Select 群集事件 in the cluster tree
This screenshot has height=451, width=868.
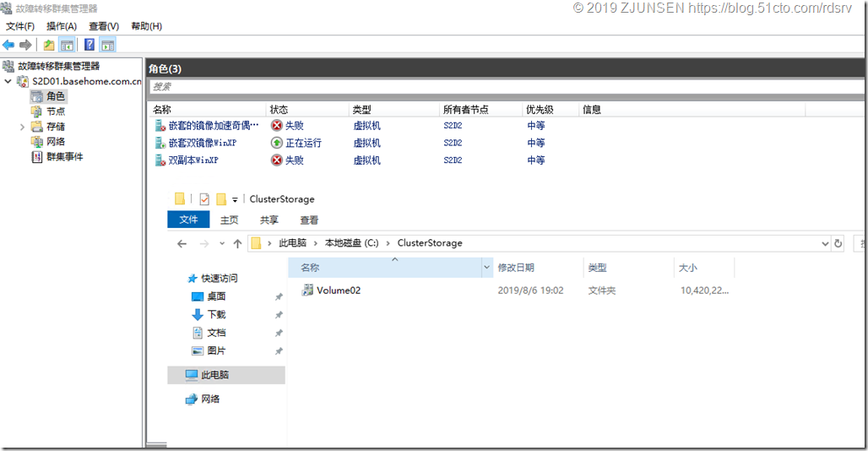[x=65, y=156]
